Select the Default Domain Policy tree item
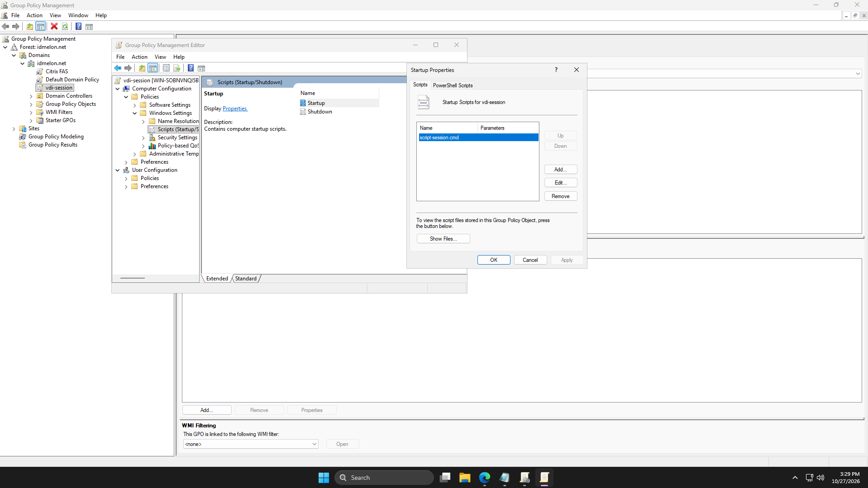 click(72, 80)
